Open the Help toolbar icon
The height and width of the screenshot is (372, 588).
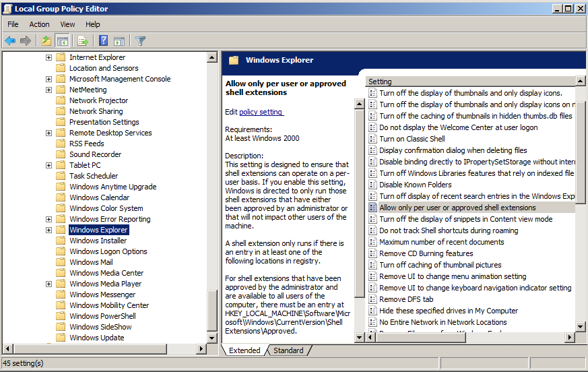tap(104, 40)
